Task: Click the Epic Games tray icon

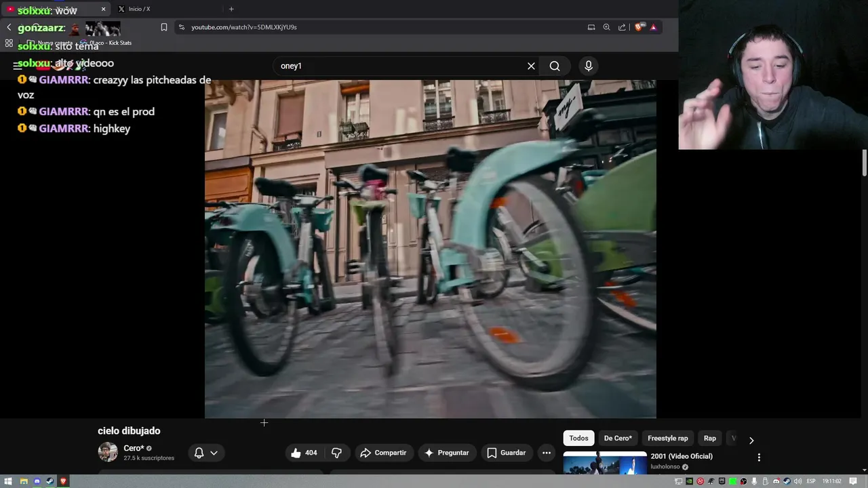Action: click(x=722, y=481)
